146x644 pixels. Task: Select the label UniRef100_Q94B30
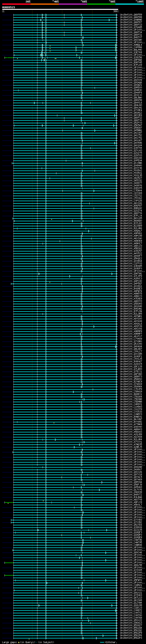[131, 90]
